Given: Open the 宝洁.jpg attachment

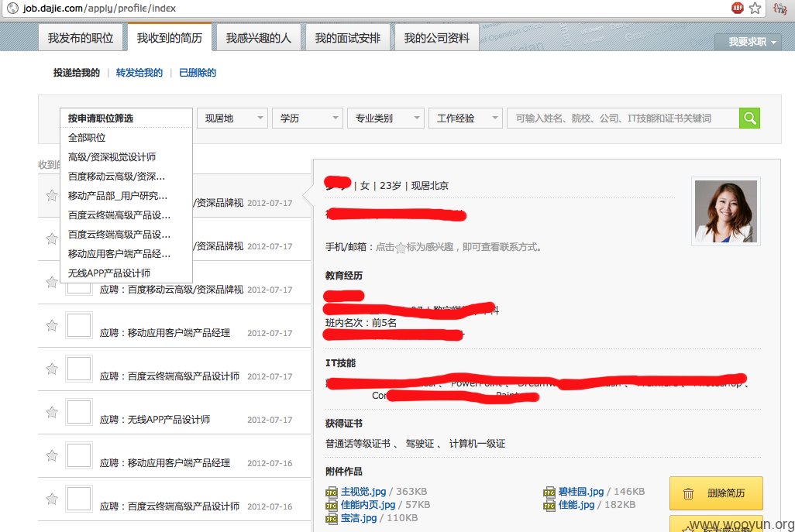Looking at the screenshot, I should [x=359, y=518].
